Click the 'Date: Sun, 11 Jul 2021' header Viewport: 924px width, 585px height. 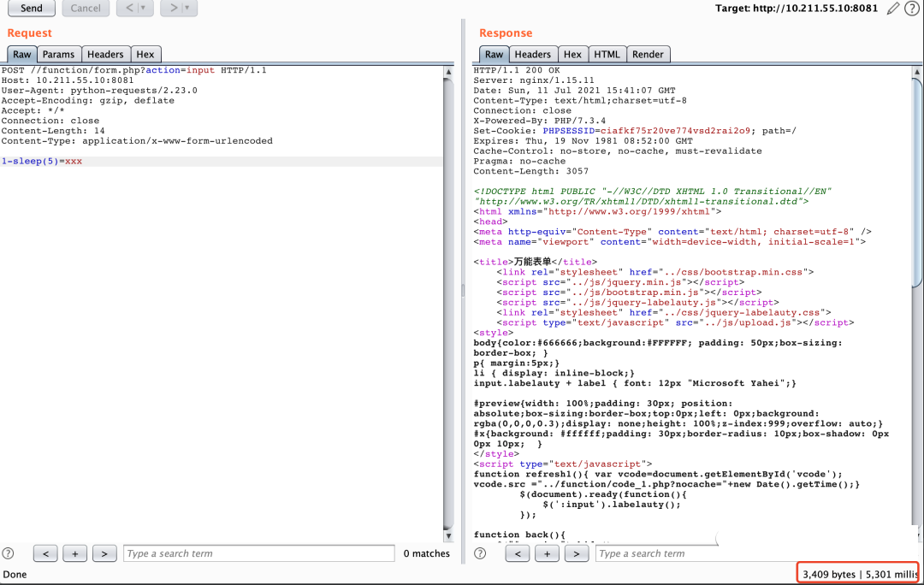click(x=575, y=90)
